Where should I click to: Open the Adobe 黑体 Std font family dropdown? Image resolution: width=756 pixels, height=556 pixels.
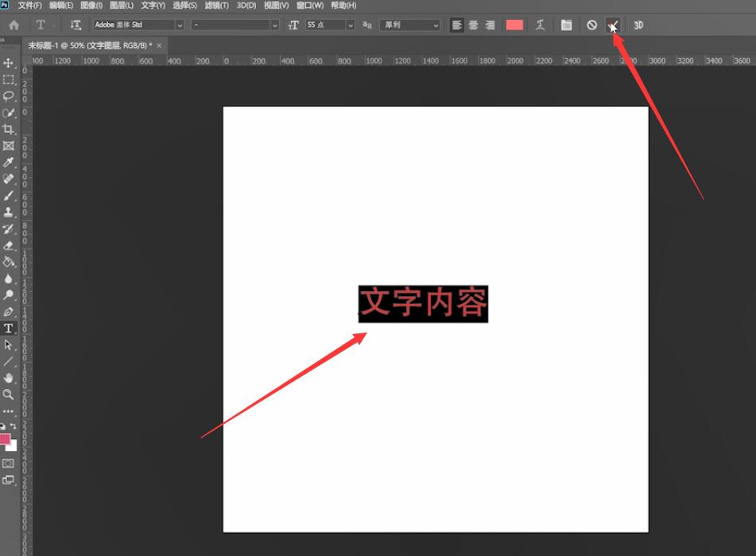coord(180,25)
